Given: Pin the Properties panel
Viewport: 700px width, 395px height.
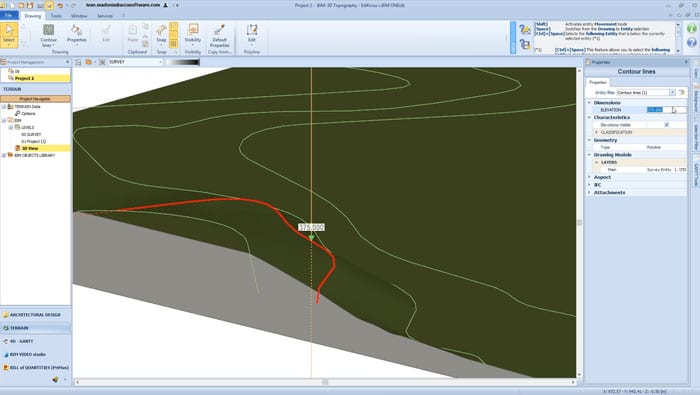Looking at the screenshot, I should click(686, 62).
